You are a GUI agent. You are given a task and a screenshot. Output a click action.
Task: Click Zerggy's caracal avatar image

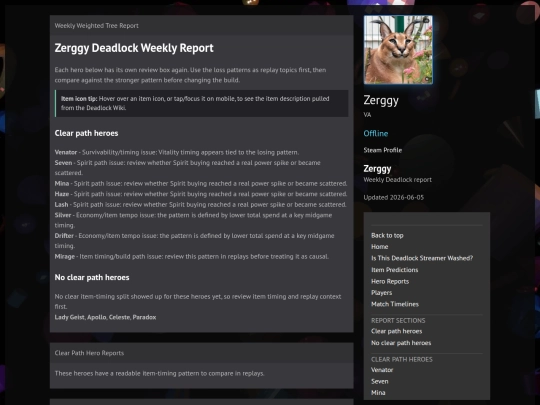398,50
